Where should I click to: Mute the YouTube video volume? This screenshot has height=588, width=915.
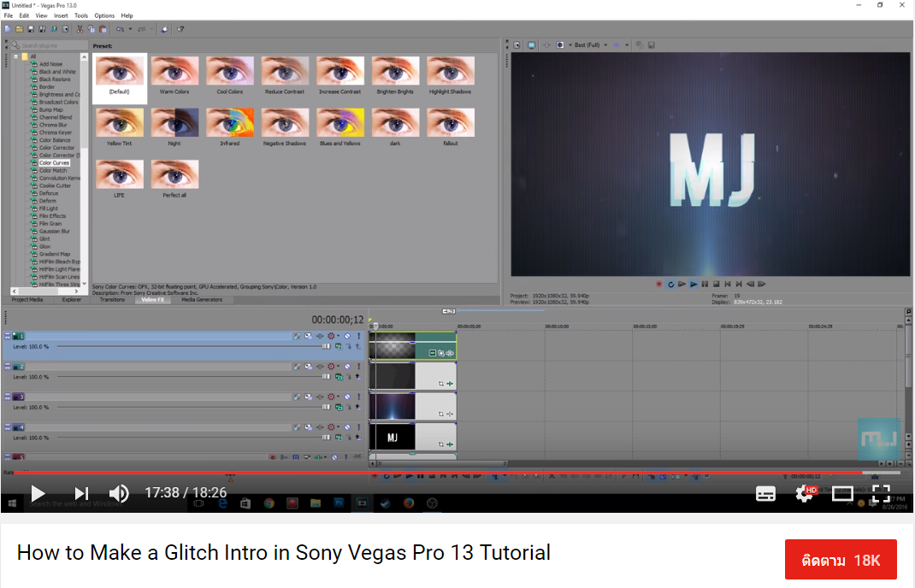119,493
